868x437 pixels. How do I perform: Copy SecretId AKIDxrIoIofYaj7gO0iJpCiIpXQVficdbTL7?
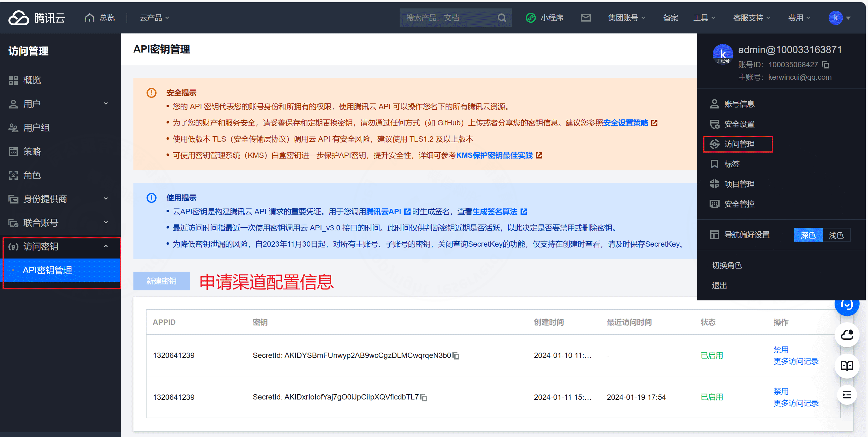point(424,398)
